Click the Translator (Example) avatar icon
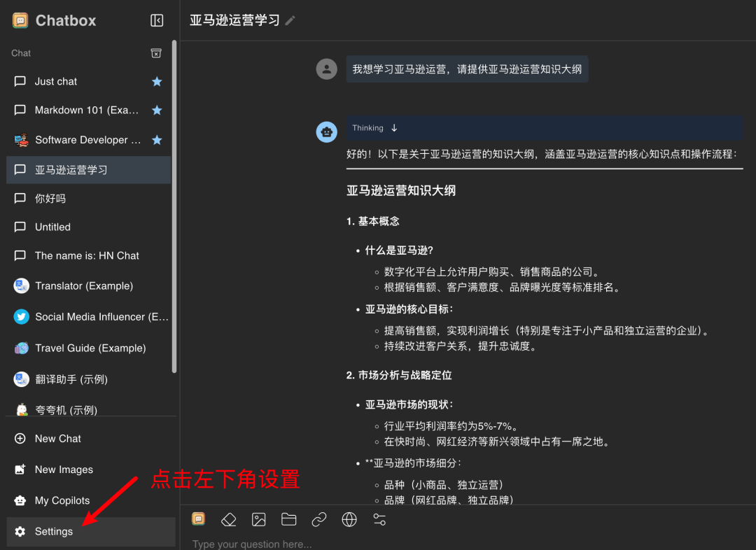 click(x=21, y=285)
